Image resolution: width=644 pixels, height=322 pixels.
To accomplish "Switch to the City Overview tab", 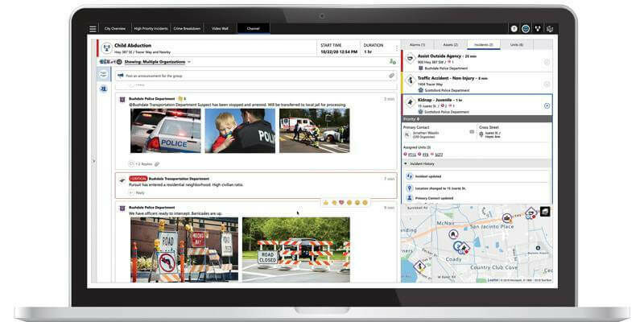I will tap(115, 29).
